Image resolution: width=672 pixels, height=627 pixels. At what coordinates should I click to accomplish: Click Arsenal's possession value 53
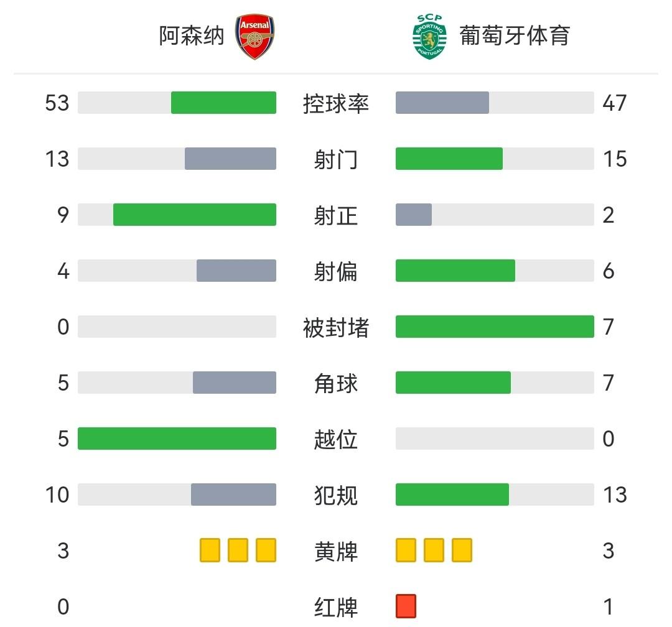[57, 103]
